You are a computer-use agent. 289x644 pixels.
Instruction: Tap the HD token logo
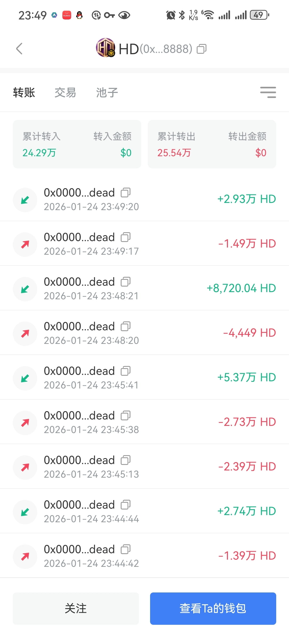point(106,48)
